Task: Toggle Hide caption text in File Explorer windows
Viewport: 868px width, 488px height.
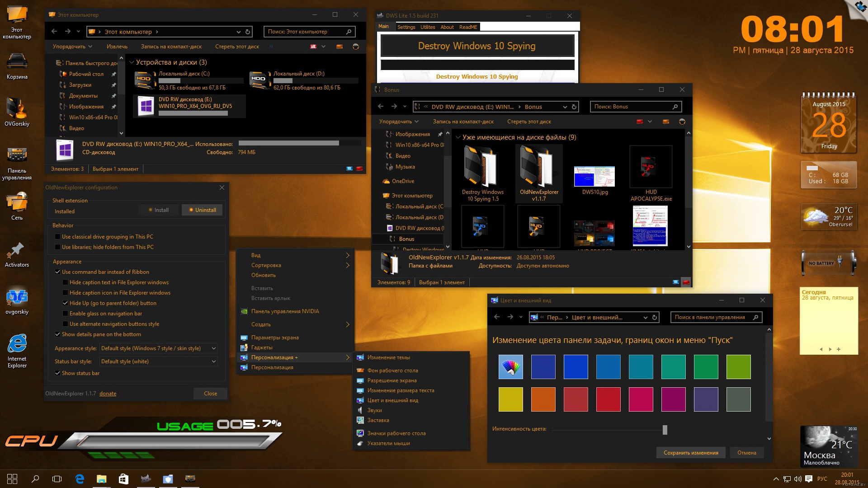Action: tap(65, 282)
